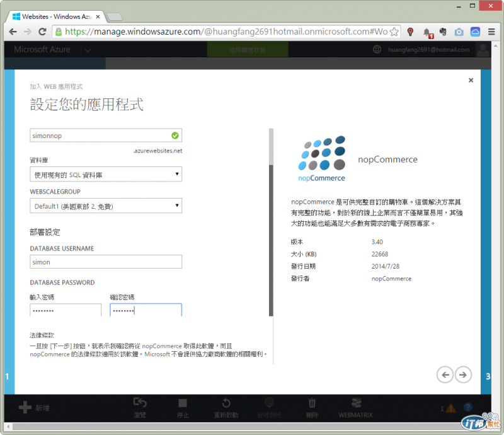
Task: Go to previous wizard step arrow
Action: click(445, 374)
